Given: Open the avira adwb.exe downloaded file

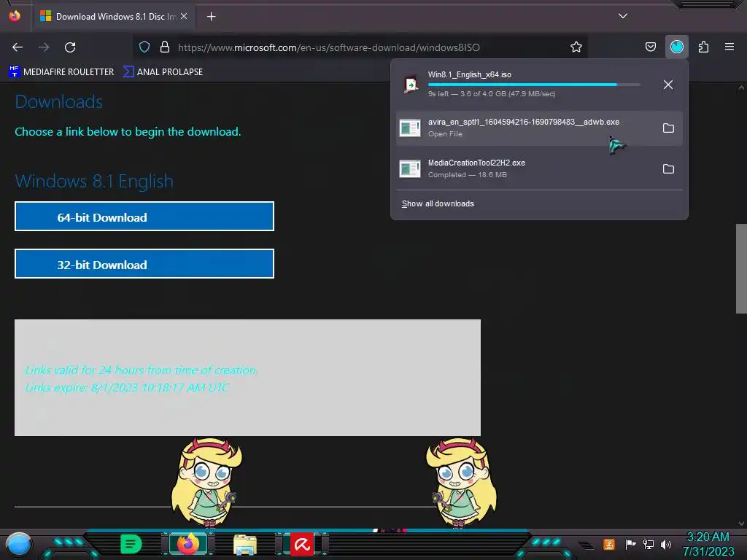Looking at the screenshot, I should click(x=524, y=128).
